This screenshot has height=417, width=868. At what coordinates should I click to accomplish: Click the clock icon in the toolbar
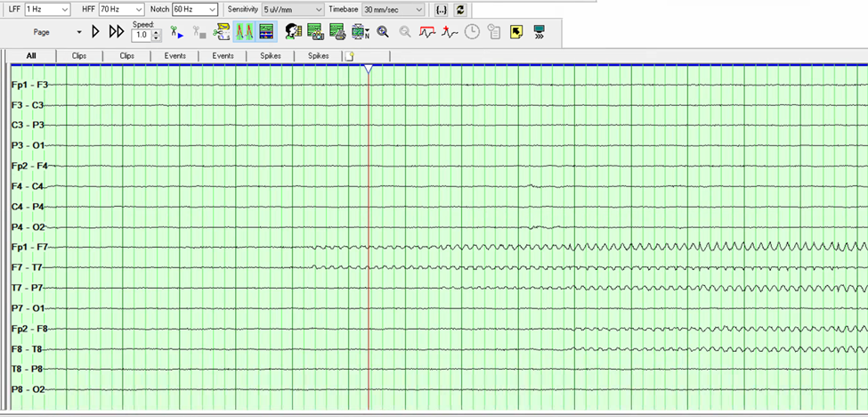coord(472,32)
